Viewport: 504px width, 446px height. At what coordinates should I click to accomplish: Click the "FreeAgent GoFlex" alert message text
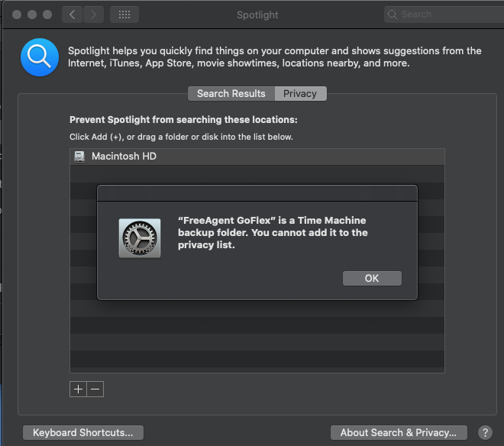pyautogui.click(x=273, y=232)
